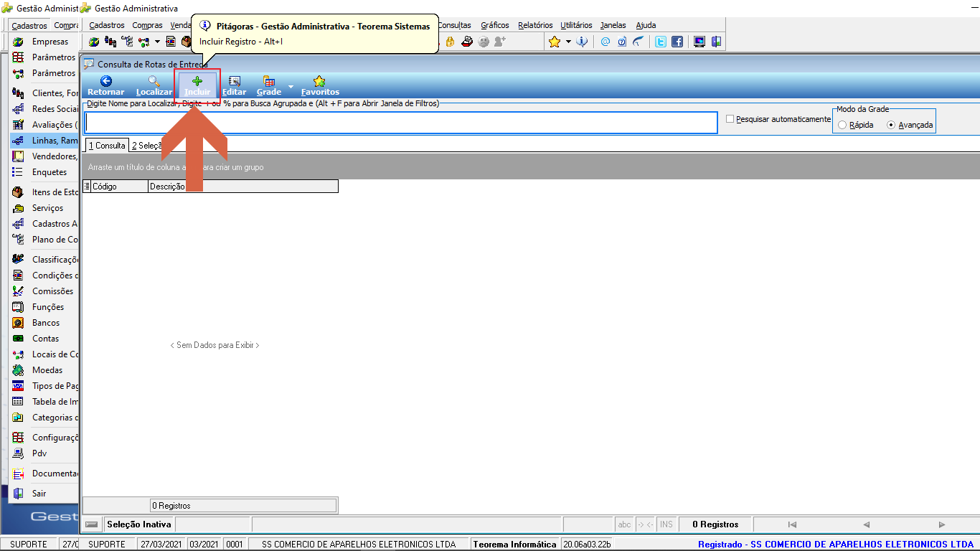Click the Teorema Informática status text
This screenshot has width=980, height=551.
(514, 545)
